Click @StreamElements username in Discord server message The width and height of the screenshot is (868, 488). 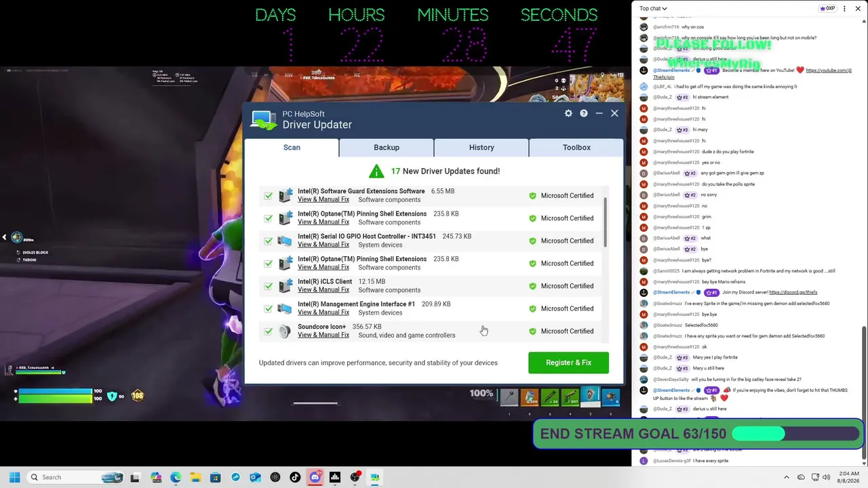(x=671, y=292)
